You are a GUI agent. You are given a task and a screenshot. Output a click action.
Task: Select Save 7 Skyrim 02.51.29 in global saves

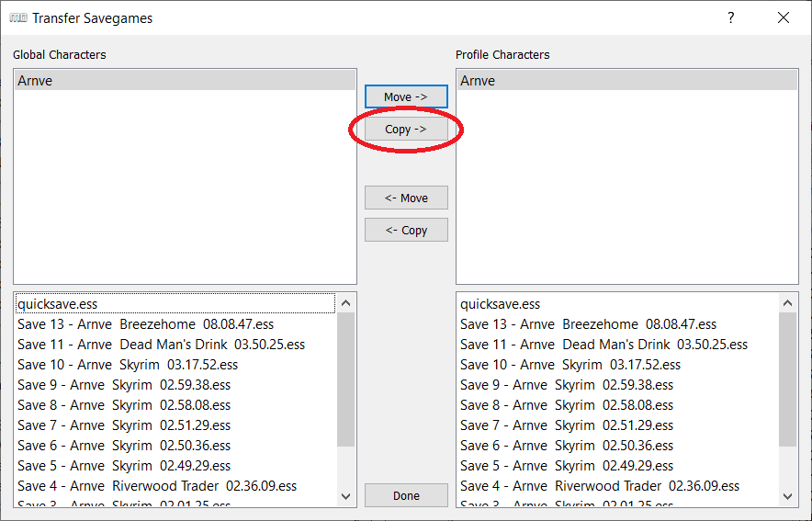(x=175, y=425)
